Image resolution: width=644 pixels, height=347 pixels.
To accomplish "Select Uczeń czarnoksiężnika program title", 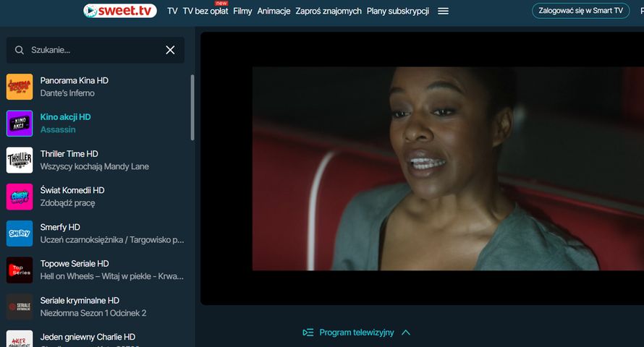I will (112, 240).
